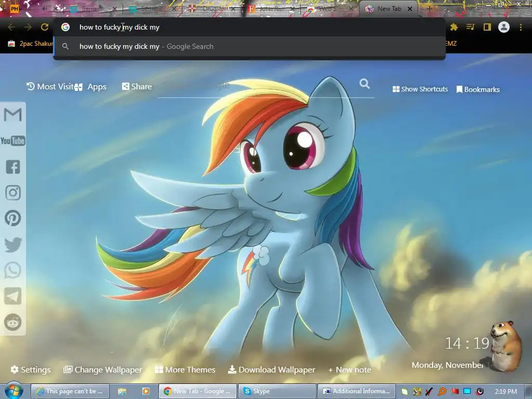Select the New Tab browser tab
The width and height of the screenshot is (532, 399).
pos(389,9)
